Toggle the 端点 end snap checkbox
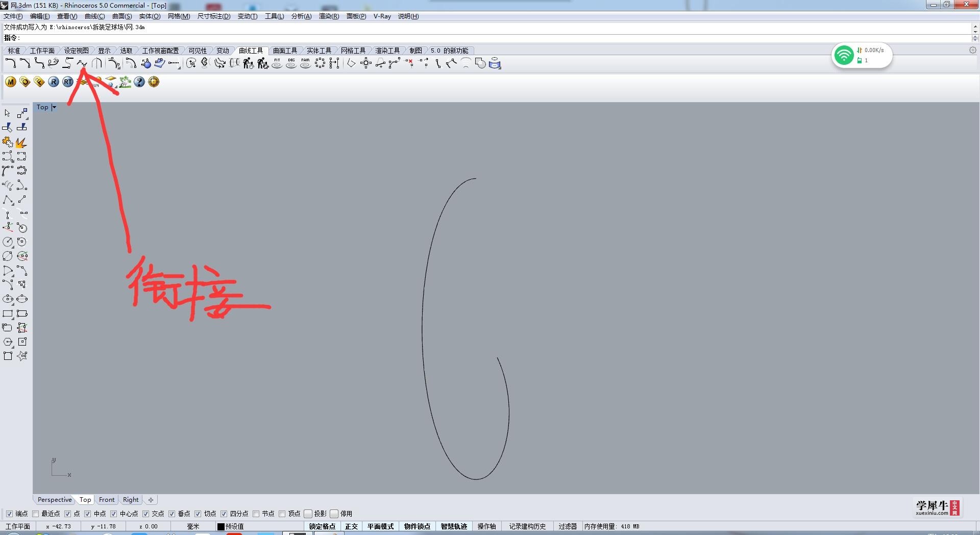980x535 pixels. 9,514
